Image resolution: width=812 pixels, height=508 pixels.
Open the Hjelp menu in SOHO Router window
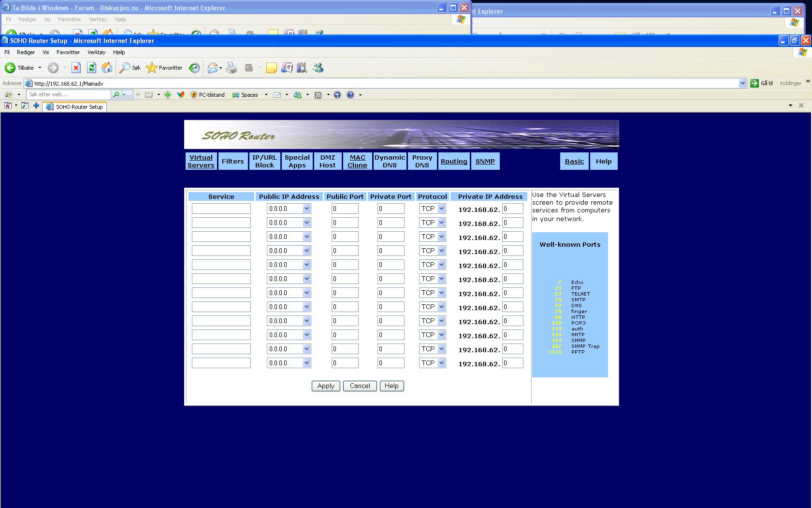pos(119,52)
